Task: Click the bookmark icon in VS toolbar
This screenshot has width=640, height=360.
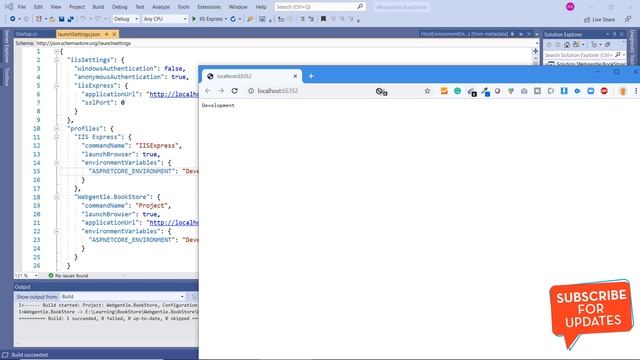Action: [x=323, y=19]
